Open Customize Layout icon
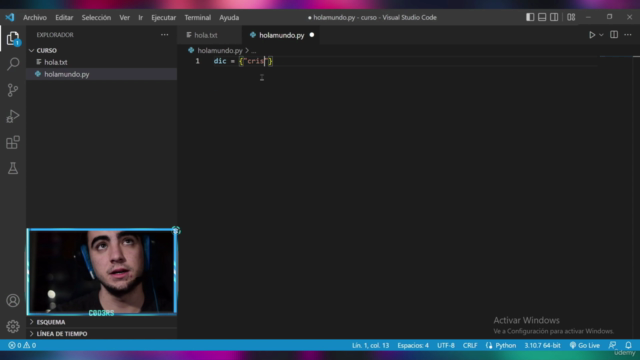Viewport: 640px width, 360px height. (x=571, y=17)
